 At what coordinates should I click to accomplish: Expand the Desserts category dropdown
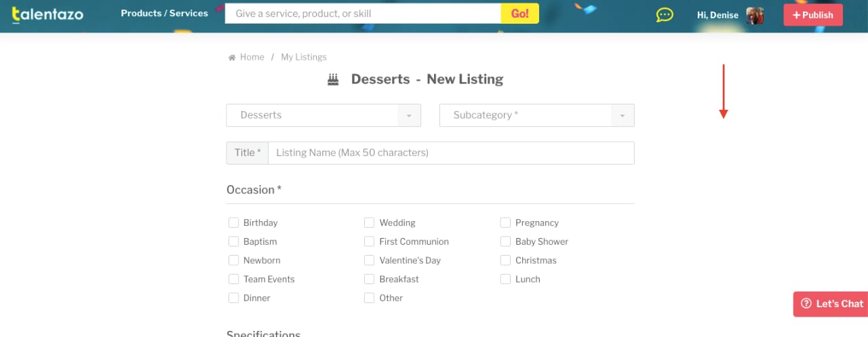pos(323,115)
